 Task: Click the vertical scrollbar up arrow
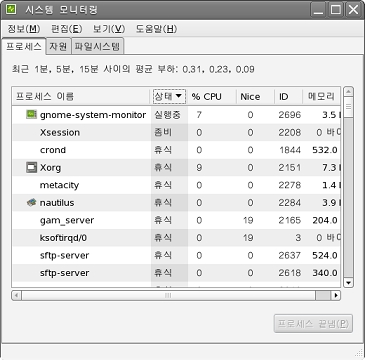(x=348, y=92)
